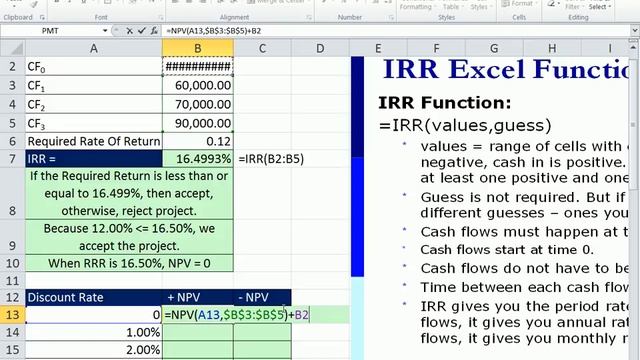This screenshot has width=640, height=360.
Task: Expand the formula bar with the chevron
Action: tap(634, 31)
